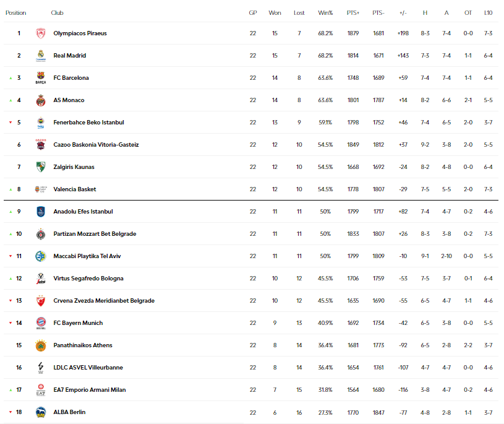Open Virtus Segafredo Bologna team page
The height and width of the screenshot is (424, 504).
tap(88, 279)
